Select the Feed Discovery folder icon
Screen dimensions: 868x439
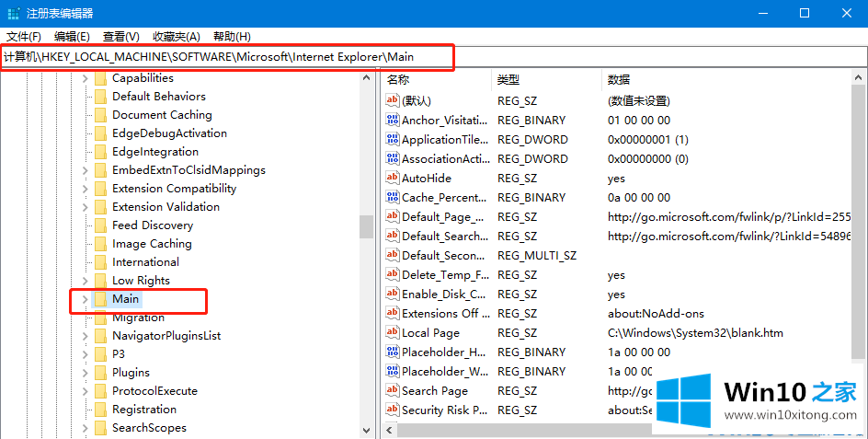(100, 225)
